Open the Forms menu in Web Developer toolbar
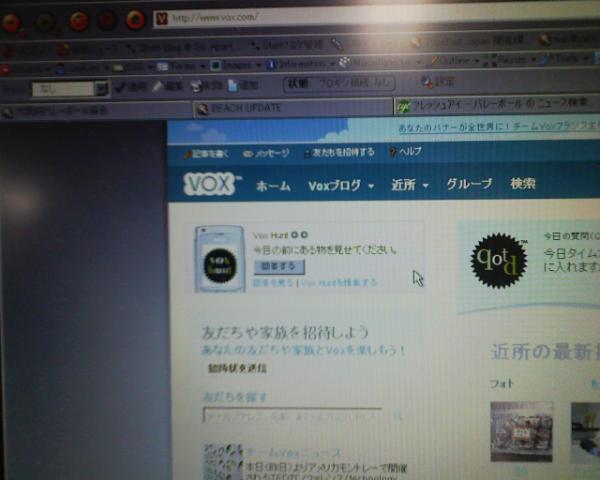600x480 pixels. 181,67
